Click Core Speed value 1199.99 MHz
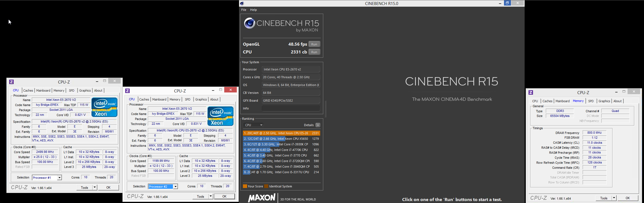 [x=161, y=161]
